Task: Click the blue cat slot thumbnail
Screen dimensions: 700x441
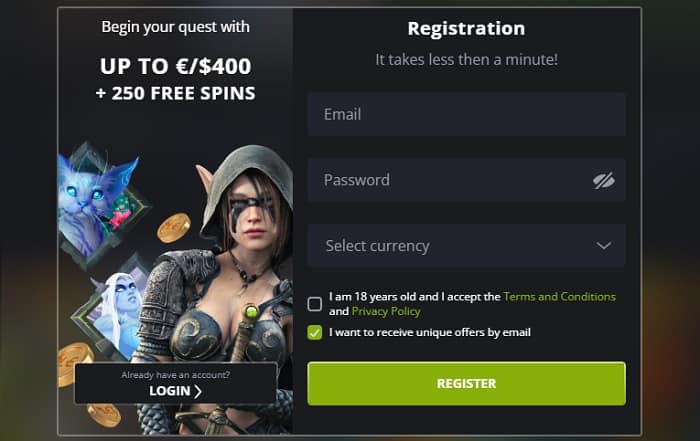Action: (x=100, y=201)
